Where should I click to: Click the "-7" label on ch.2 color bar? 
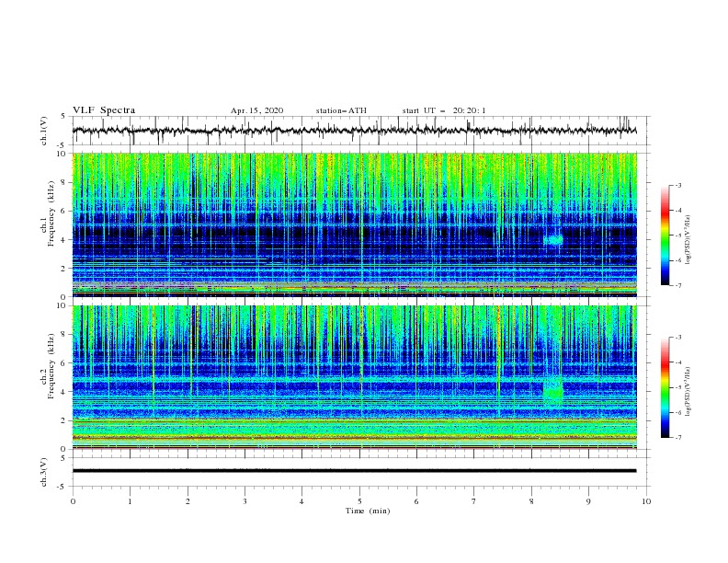click(677, 438)
